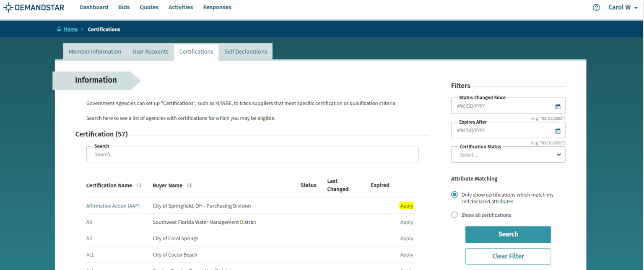Click the DemandStar logo

[x=34, y=7]
